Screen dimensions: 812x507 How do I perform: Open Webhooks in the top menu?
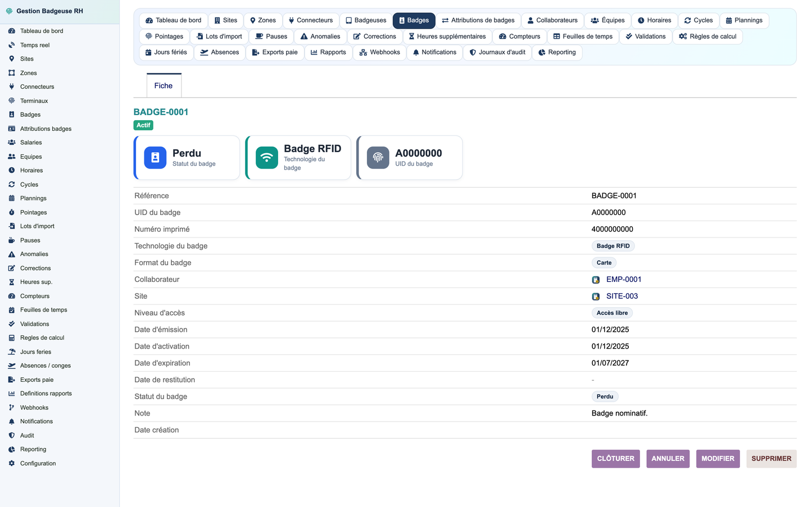pyautogui.click(x=380, y=52)
